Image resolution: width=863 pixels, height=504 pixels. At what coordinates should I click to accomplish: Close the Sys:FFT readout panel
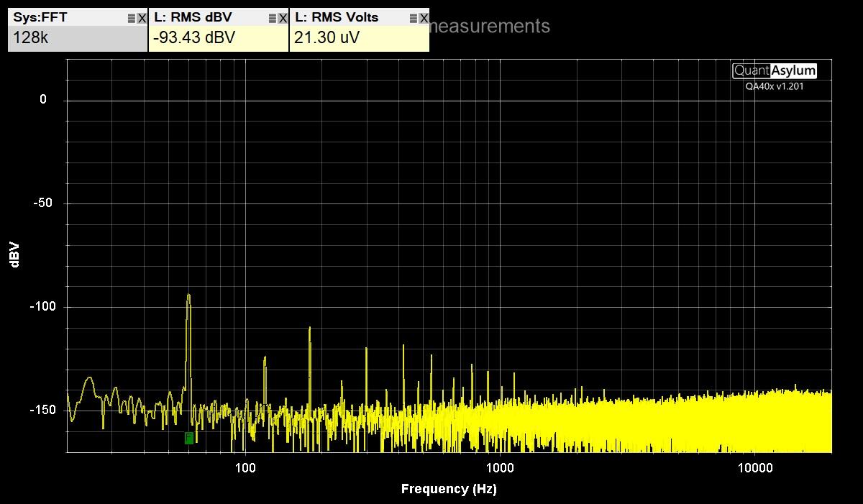[142, 18]
